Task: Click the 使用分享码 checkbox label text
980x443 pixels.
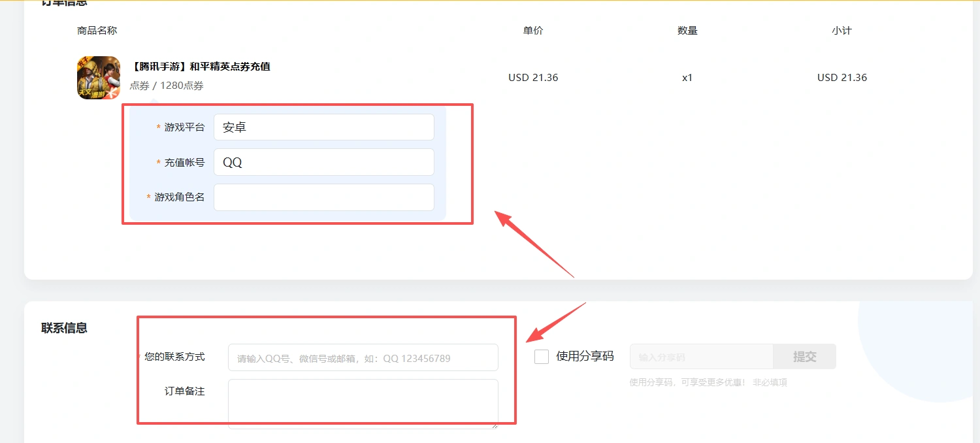Action: pos(585,357)
